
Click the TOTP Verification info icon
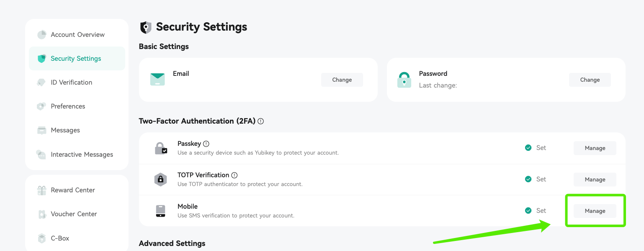[x=234, y=175]
